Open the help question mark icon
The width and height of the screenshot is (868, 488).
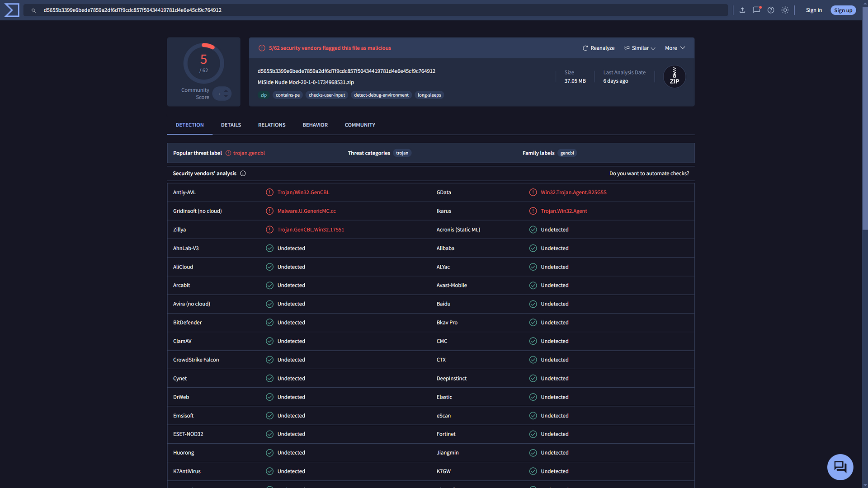pos(771,10)
